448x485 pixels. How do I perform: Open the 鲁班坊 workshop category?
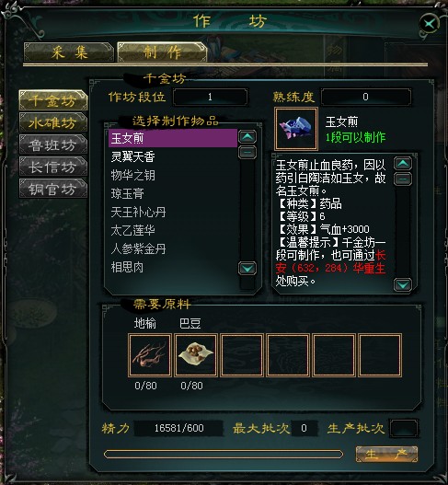tap(53, 144)
